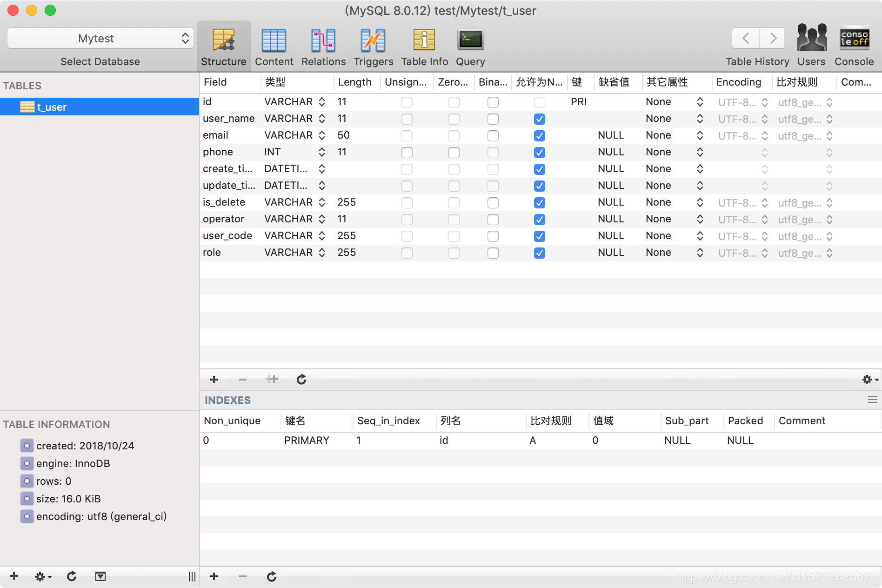This screenshot has height=588, width=882.
Task: Open the Relations view
Action: [x=323, y=47]
